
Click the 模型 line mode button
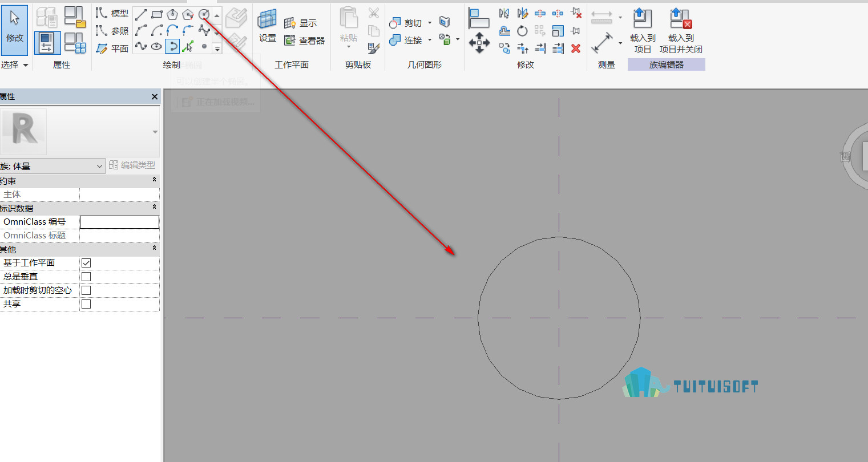point(112,13)
